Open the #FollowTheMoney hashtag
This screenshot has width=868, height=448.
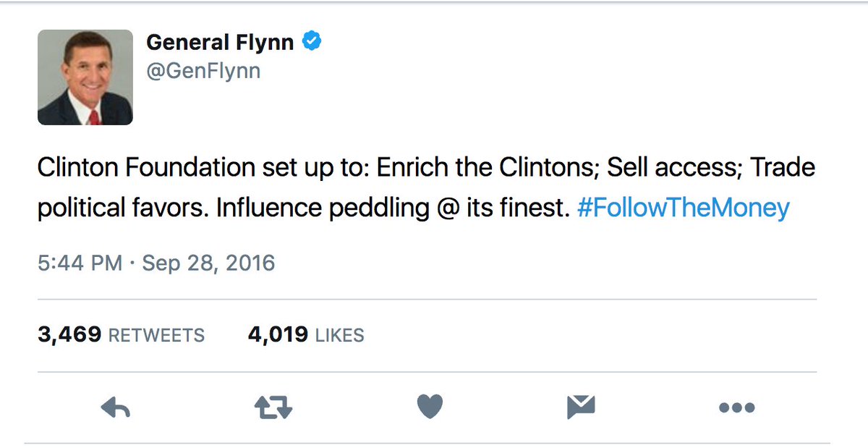point(683,208)
